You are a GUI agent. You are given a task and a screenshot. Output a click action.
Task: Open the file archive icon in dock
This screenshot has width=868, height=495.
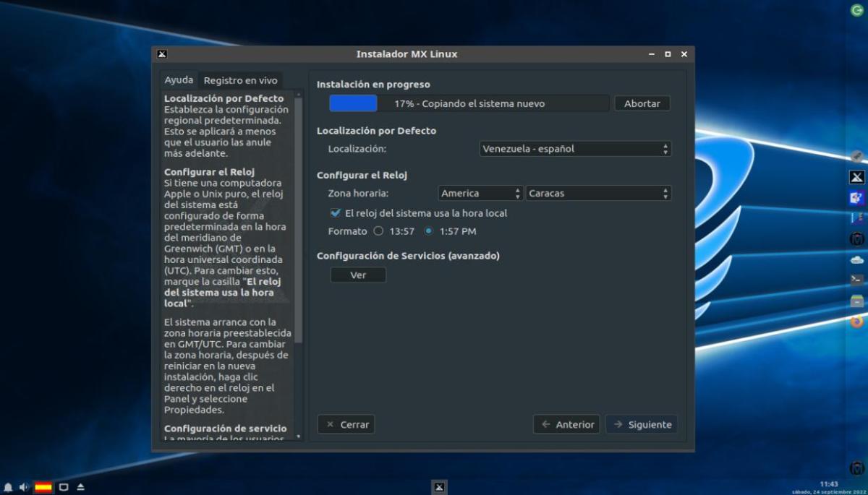856,301
